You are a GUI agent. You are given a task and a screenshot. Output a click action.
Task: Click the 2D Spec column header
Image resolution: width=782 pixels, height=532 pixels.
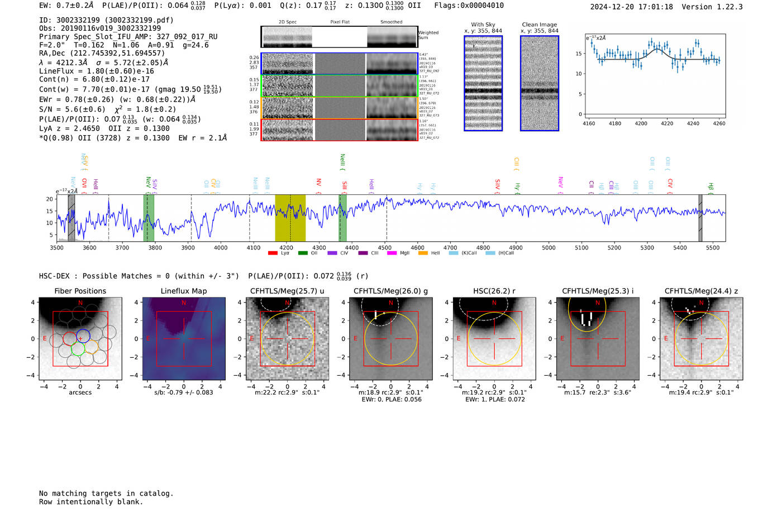288,22
